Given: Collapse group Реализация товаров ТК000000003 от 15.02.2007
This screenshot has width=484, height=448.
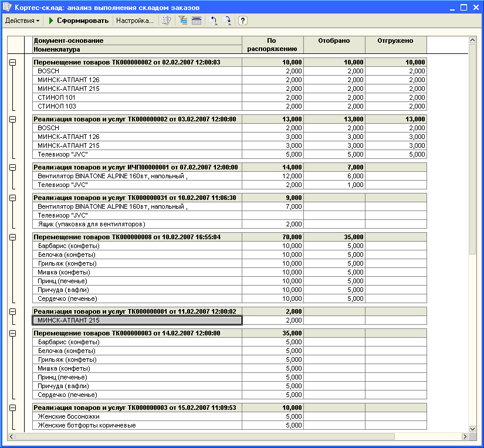Looking at the screenshot, I should coord(13,408).
